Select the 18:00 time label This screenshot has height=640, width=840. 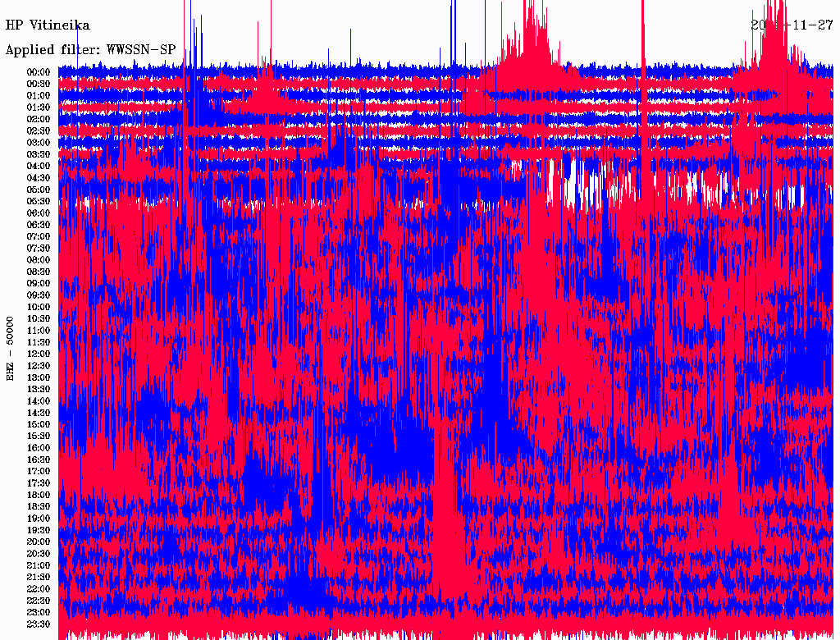39,495
